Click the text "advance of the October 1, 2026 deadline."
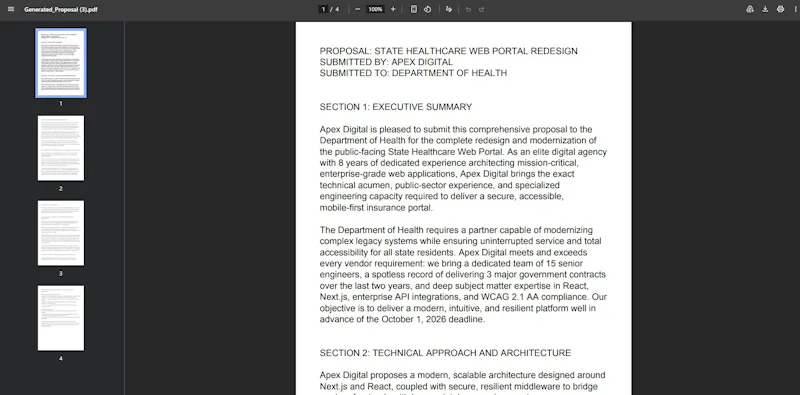Screen dimensions: 800x395 tap(402, 319)
